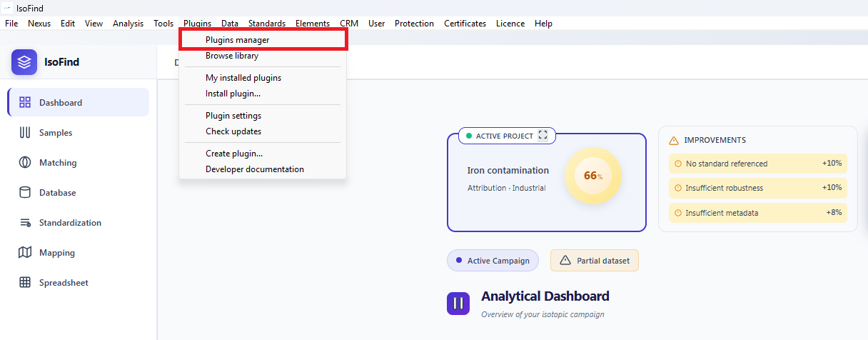Open the Elements menu
868x340 pixels.
[312, 24]
